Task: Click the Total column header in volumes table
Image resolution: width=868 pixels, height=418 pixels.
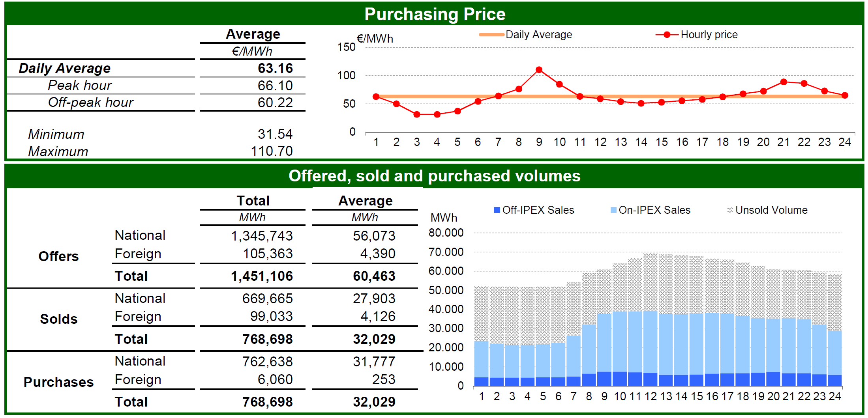Action: (x=253, y=201)
